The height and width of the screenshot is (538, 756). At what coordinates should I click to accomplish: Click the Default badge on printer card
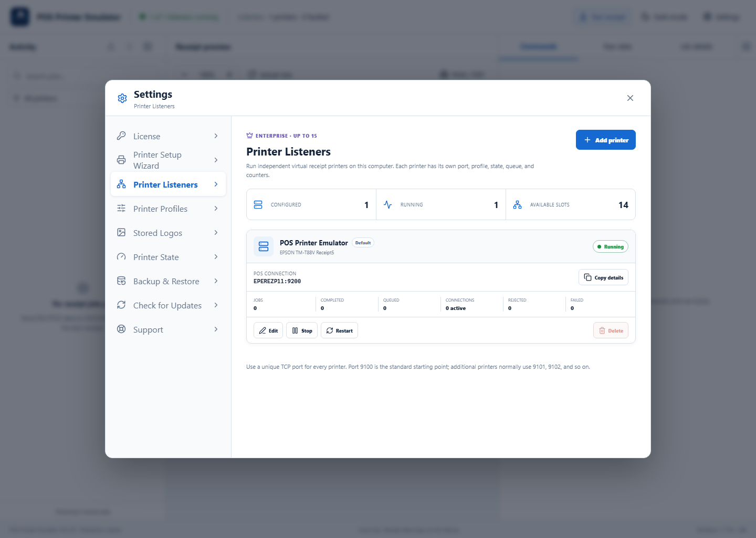(363, 243)
